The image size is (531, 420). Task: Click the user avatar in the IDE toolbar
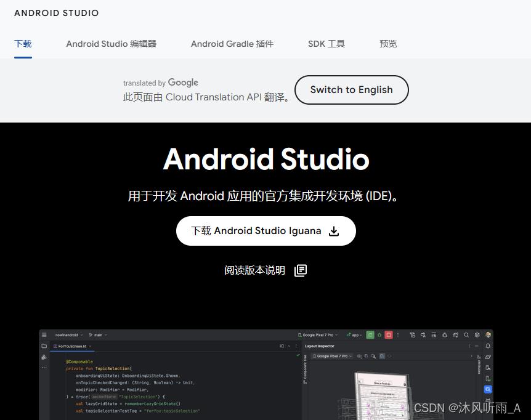(x=488, y=335)
